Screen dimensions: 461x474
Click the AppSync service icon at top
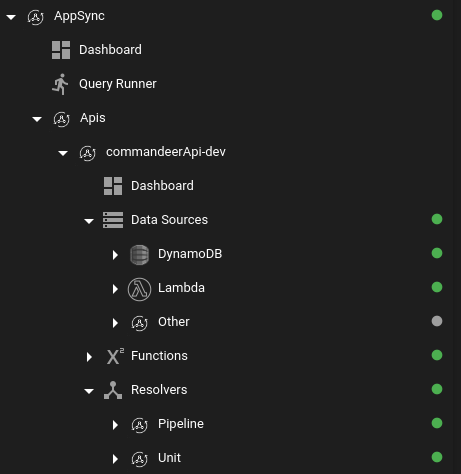(35, 17)
